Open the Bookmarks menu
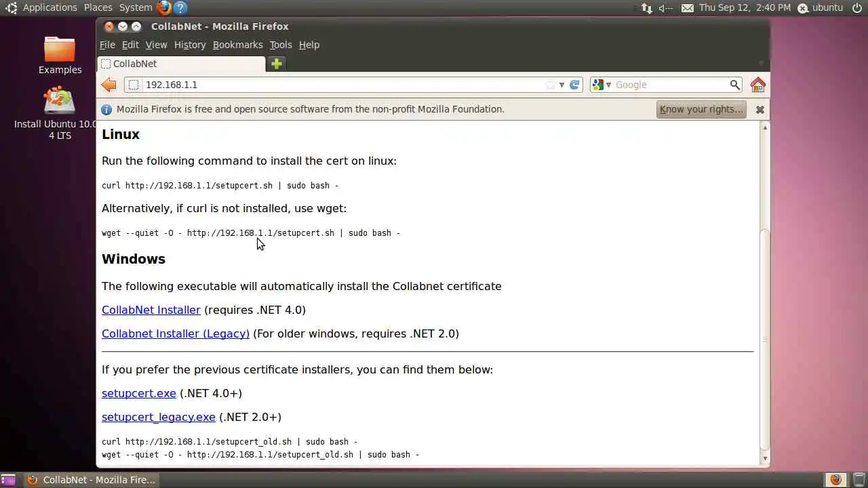This screenshot has width=868, height=488. point(237,45)
